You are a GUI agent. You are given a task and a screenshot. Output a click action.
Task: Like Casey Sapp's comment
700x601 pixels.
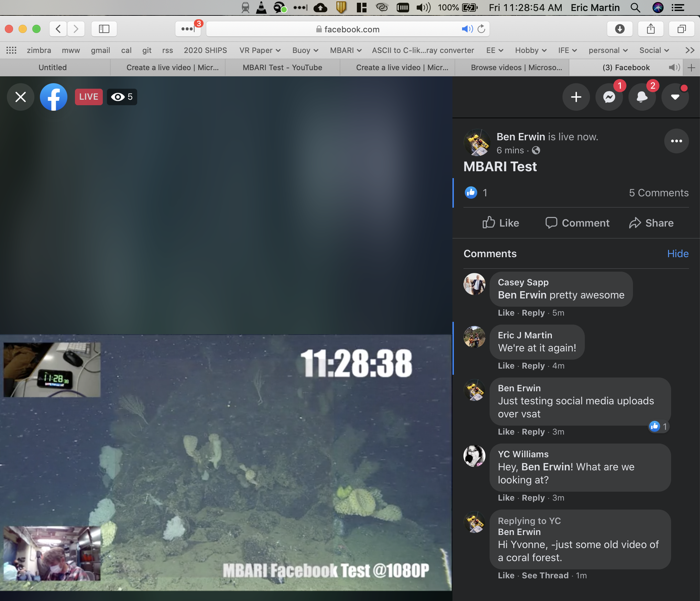(x=506, y=313)
